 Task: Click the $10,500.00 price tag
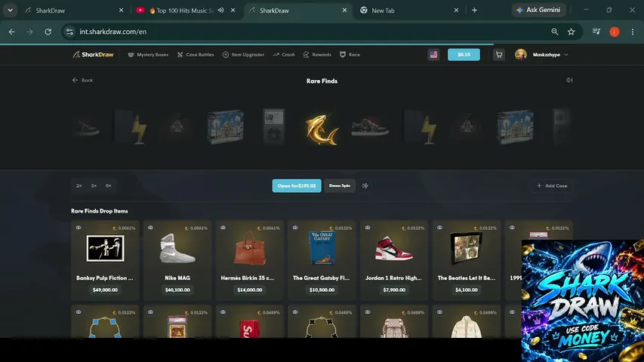point(322,290)
